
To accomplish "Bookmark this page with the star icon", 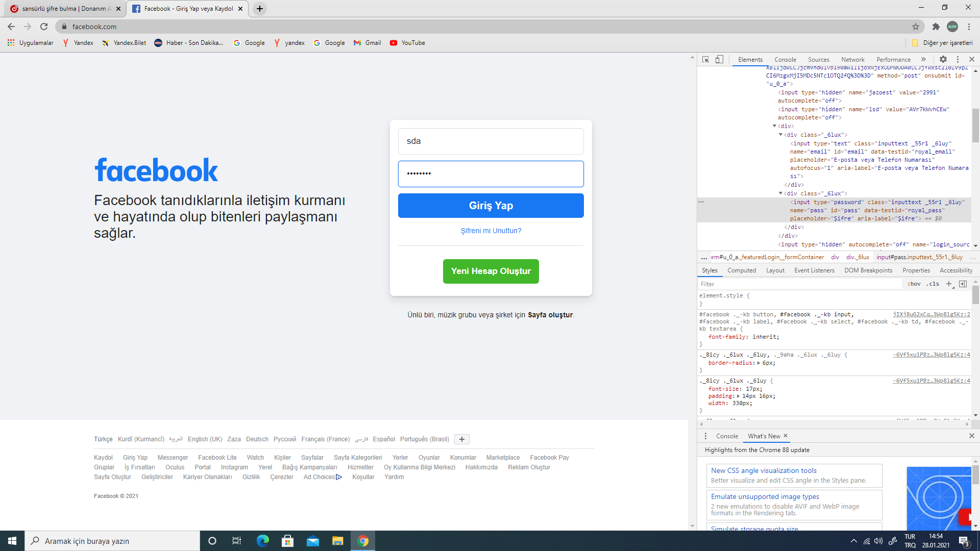I will 916,27.
